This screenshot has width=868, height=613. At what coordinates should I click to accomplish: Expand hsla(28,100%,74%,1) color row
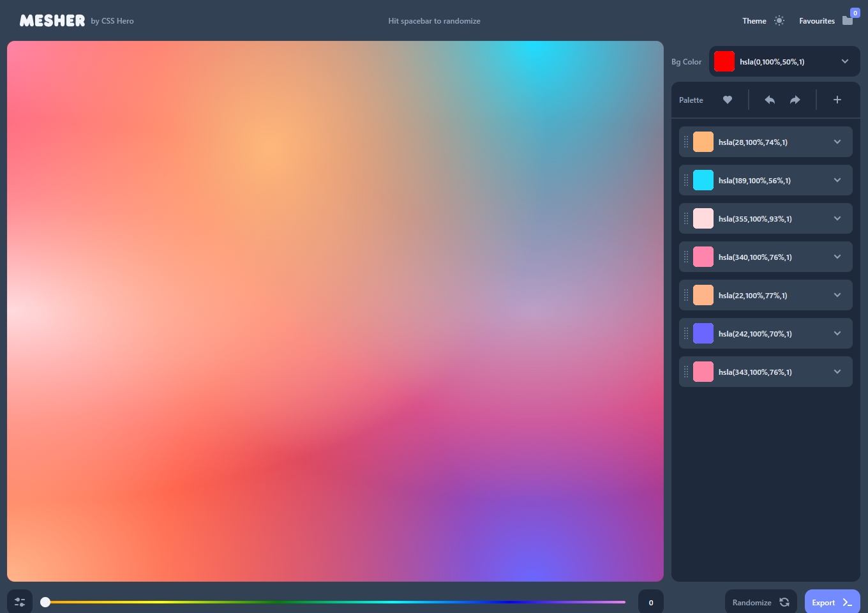point(837,142)
